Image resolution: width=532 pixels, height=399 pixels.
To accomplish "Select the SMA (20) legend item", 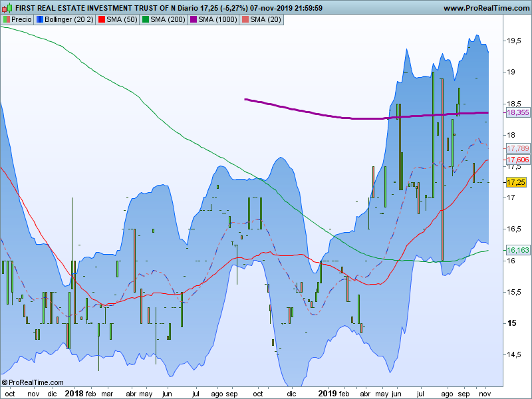I will point(261,20).
